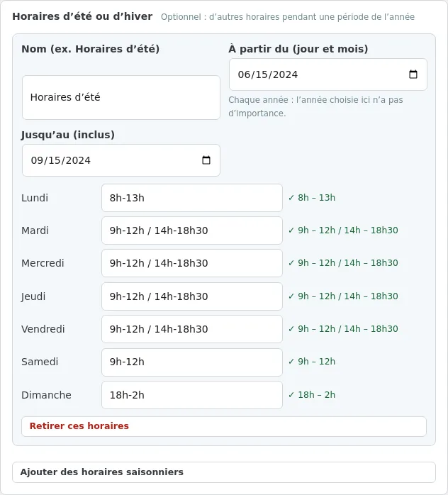Click the 'Lundi' label
Image resolution: width=448 pixels, height=495 pixels.
point(35,198)
